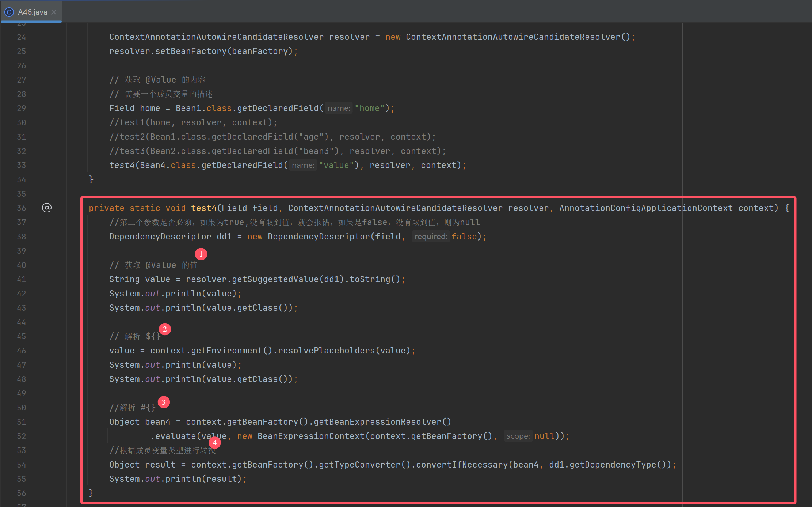Viewport: 812px width, 507px height.
Task: Click resolvePlaceholders on line 46
Action: [327, 351]
